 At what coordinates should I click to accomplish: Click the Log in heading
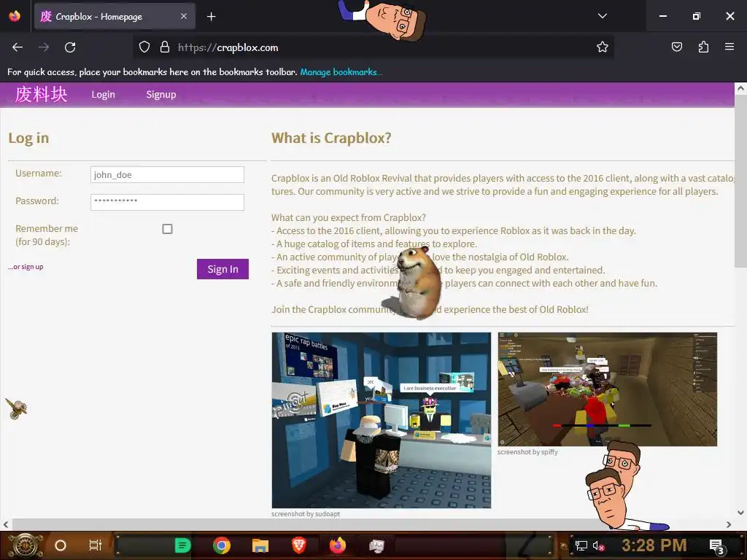click(x=28, y=138)
